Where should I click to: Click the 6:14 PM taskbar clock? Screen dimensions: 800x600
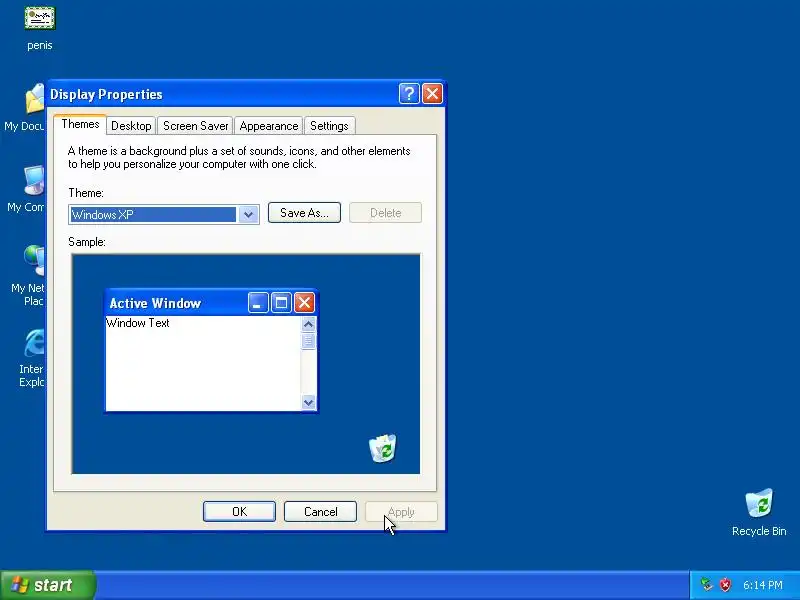point(763,585)
